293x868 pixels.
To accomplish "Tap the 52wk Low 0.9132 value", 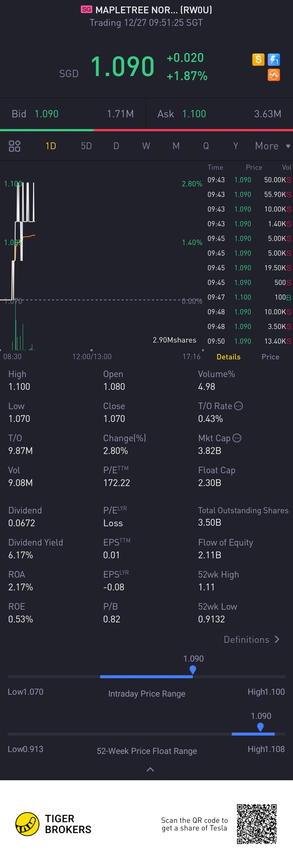I will 211,619.
